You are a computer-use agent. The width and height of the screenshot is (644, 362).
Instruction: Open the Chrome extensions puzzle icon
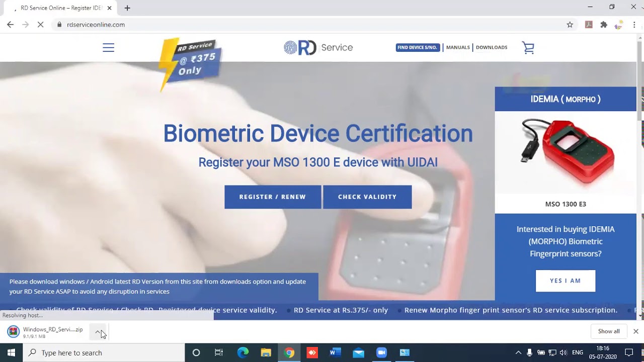point(604,25)
